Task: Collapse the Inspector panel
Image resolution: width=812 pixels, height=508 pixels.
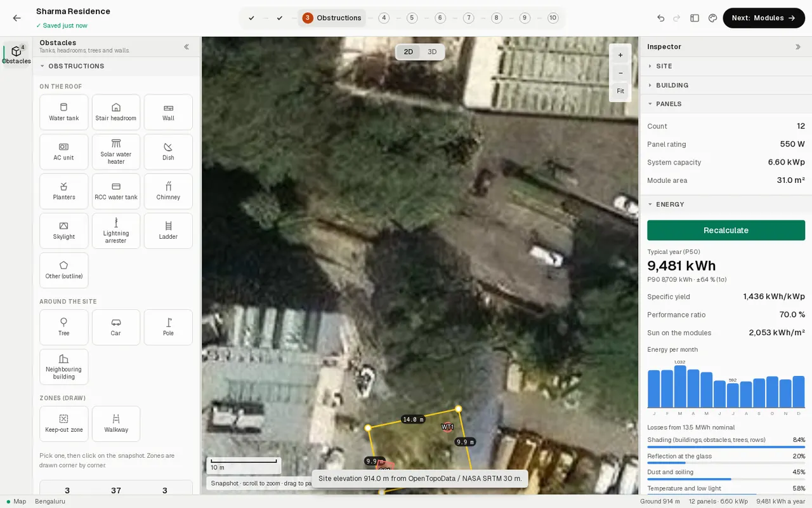Action: 798,46
